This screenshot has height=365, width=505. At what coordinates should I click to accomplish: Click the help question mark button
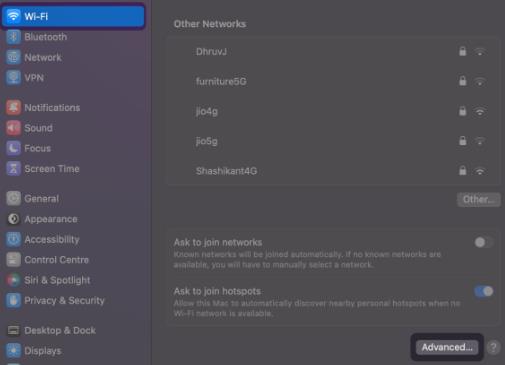coord(493,347)
